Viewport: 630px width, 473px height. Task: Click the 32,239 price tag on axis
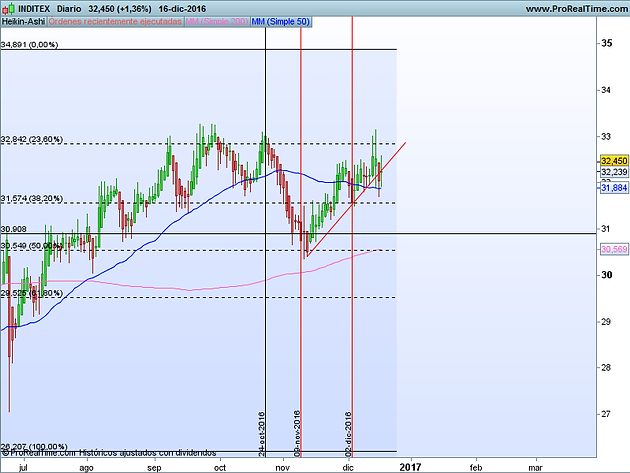tap(614, 172)
